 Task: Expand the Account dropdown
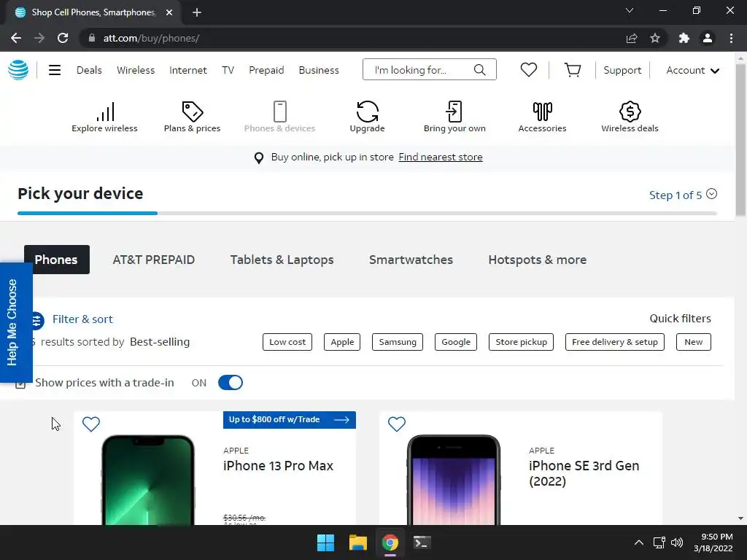click(693, 71)
